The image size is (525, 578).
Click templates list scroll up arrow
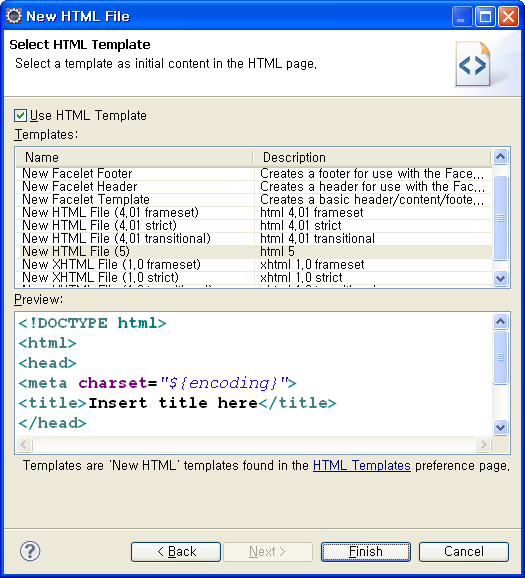[x=501, y=156]
